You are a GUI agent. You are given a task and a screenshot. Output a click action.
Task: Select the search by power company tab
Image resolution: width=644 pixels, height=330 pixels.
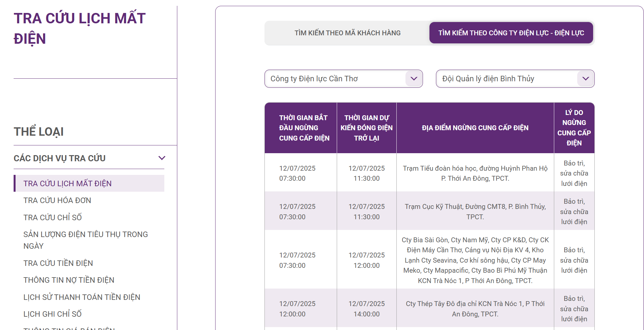point(511,33)
